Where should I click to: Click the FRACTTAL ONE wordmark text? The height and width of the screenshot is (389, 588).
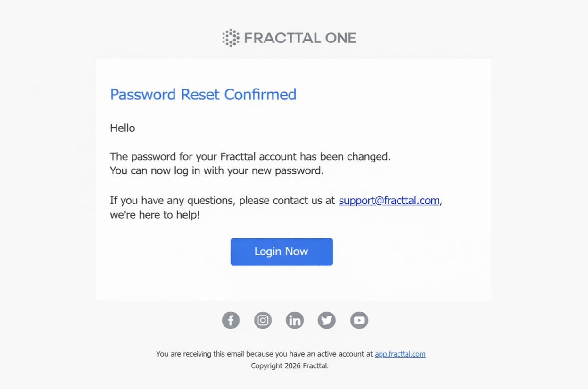[300, 38]
